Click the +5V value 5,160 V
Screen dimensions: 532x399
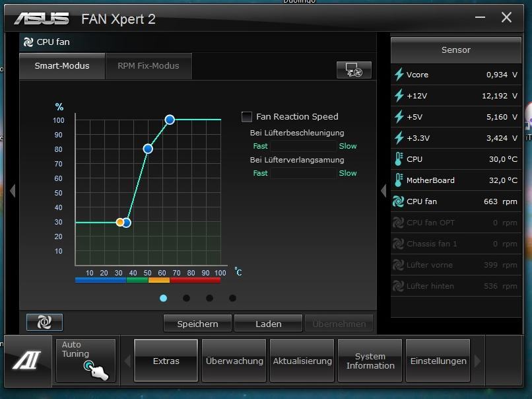pyautogui.click(x=502, y=117)
